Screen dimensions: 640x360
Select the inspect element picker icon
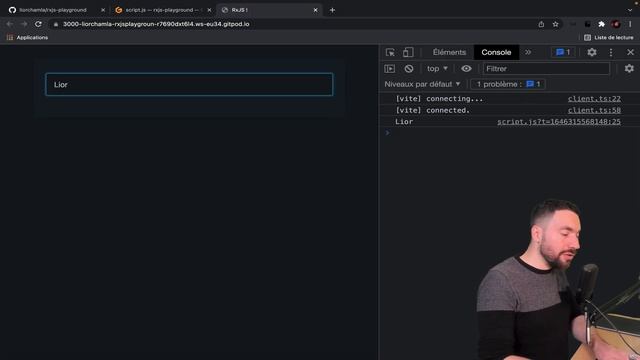[x=390, y=52]
